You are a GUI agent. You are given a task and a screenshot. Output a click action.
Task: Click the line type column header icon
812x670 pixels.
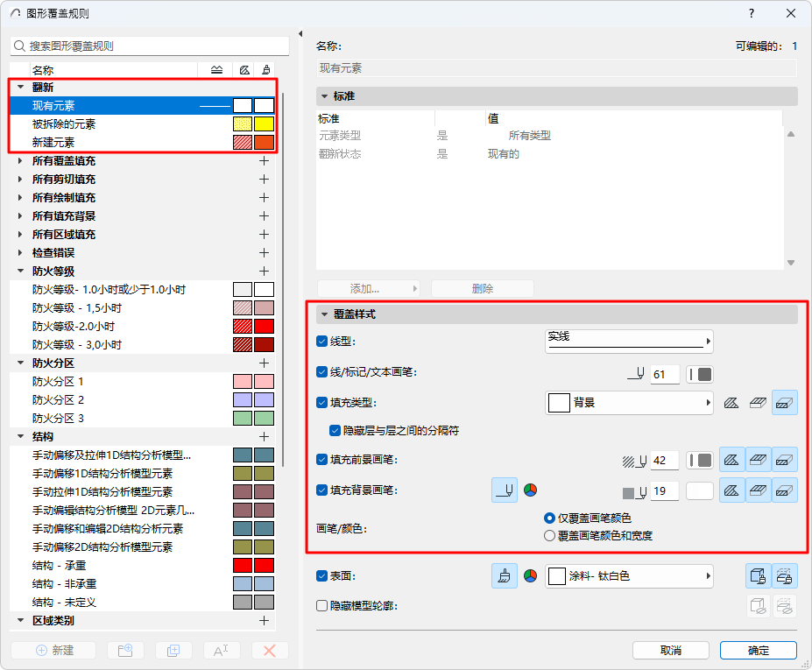[x=217, y=70]
